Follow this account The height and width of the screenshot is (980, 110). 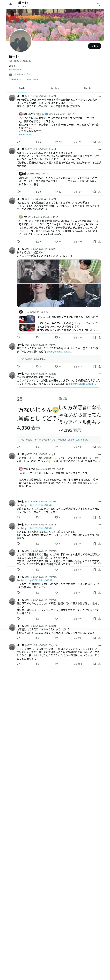(94, 46)
